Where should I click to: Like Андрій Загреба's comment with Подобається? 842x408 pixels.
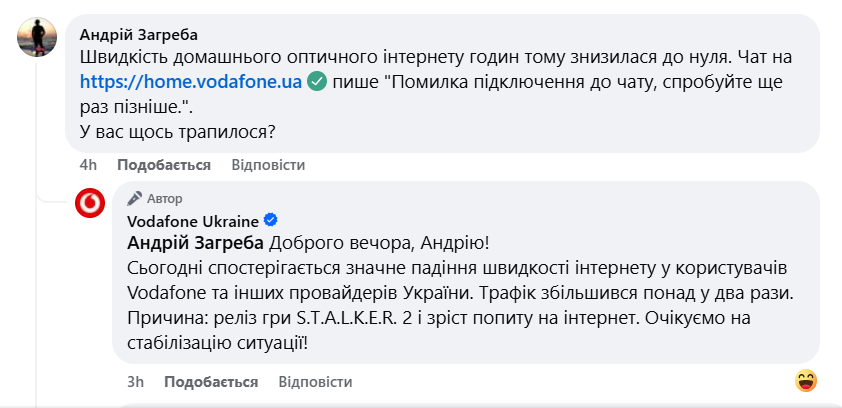[164, 165]
